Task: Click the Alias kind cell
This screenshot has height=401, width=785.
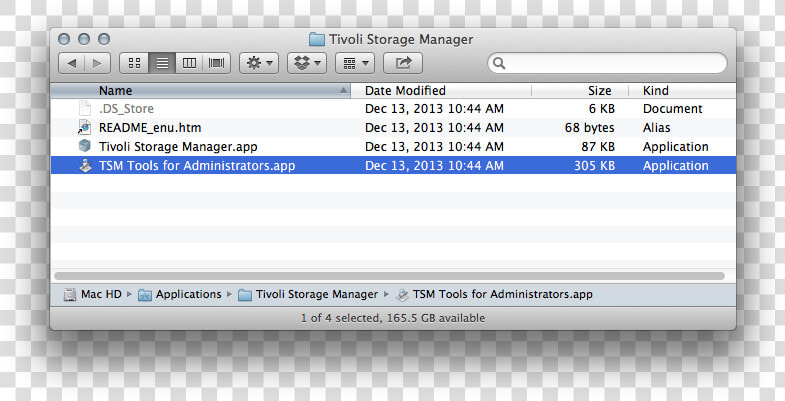Action: pyautogui.click(x=656, y=128)
